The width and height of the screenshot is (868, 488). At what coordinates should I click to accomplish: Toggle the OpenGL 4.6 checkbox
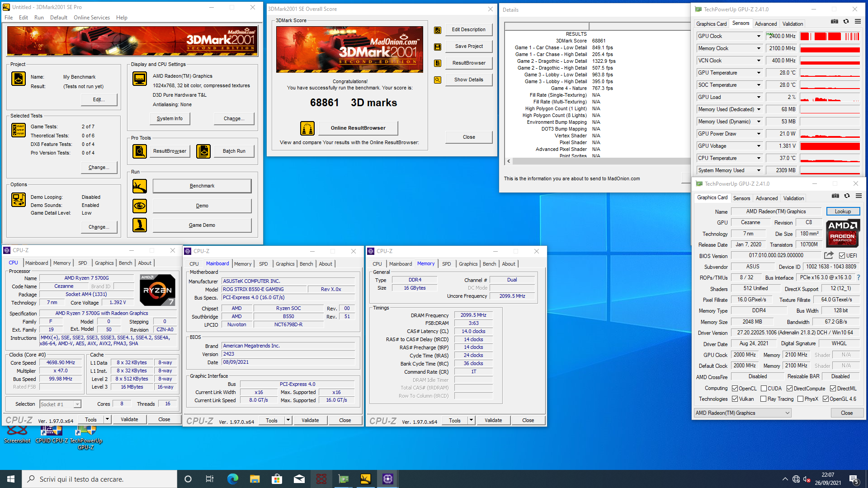826,399
